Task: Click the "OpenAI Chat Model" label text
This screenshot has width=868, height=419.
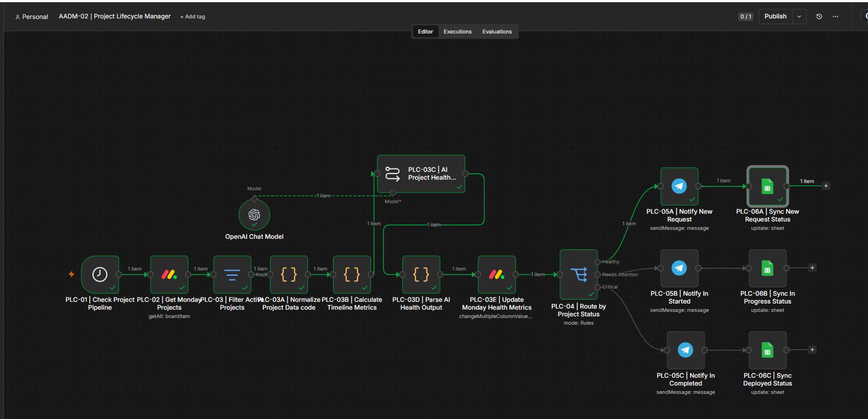Action: (254, 237)
